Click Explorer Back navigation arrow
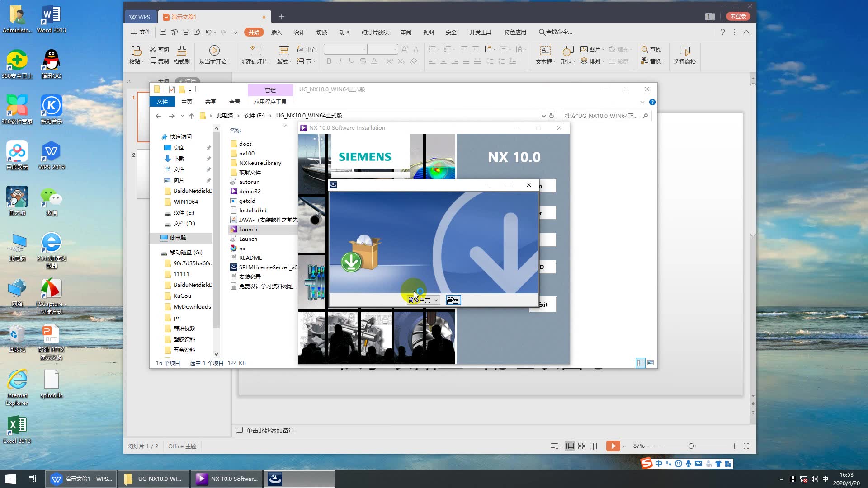Screen dimensions: 868x488 (158, 116)
